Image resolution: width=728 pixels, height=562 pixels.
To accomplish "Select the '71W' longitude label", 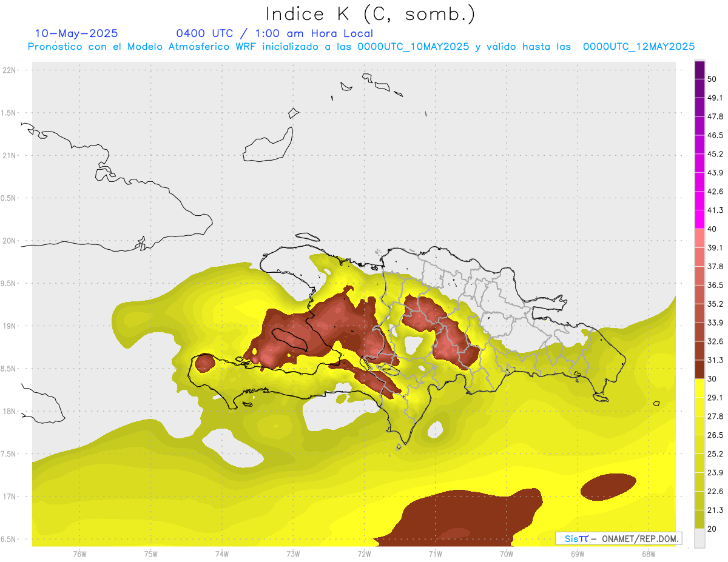I will (x=435, y=554).
